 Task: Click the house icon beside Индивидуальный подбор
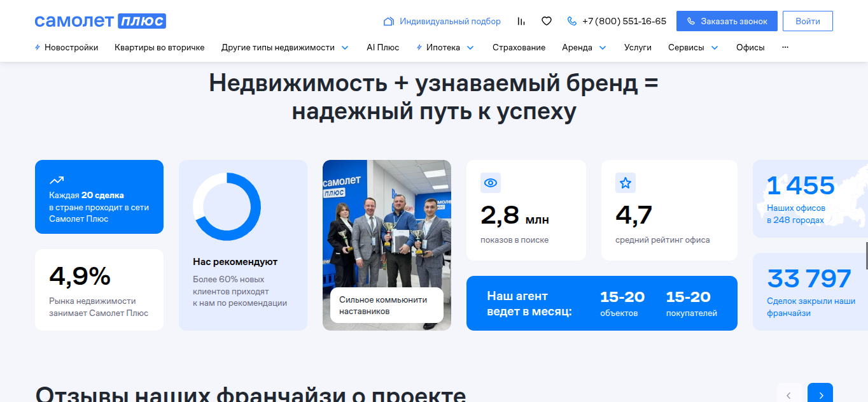click(x=389, y=21)
